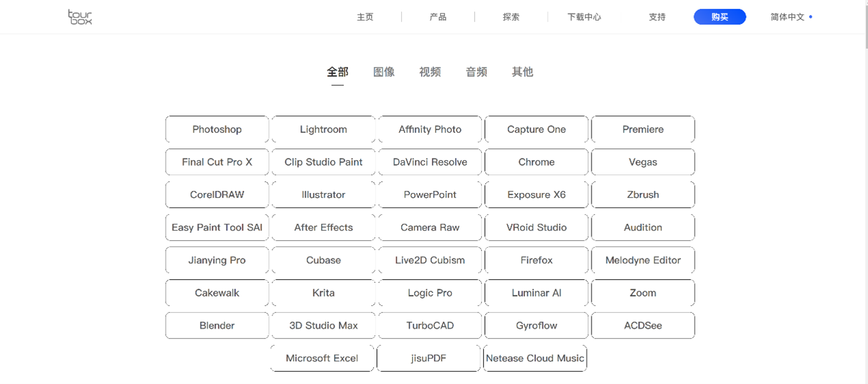Image resolution: width=868 pixels, height=384 pixels.
Task: Open the Cubase entry
Action: [323, 260]
